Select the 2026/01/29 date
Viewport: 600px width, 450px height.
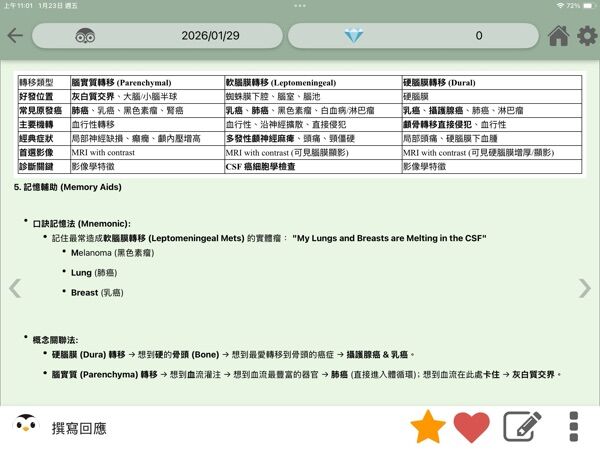[x=210, y=35]
